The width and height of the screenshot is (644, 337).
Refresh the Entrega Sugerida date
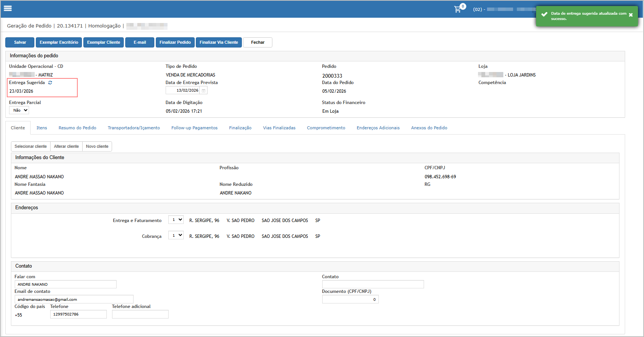click(50, 83)
